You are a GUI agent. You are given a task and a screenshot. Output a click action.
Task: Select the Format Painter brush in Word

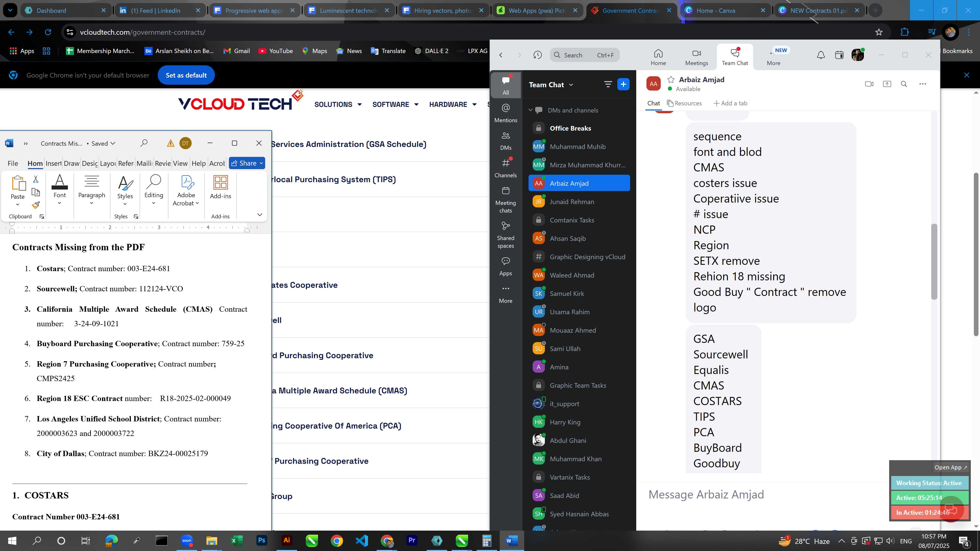pos(36,205)
